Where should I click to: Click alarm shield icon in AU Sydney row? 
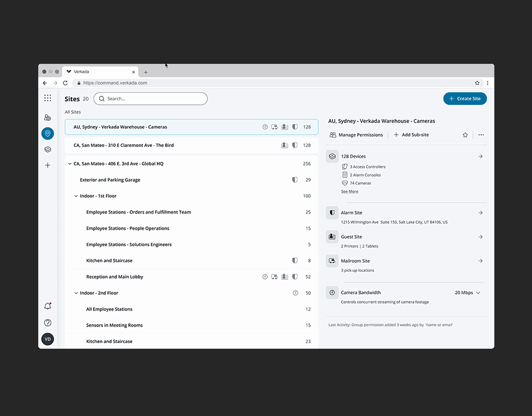click(295, 127)
